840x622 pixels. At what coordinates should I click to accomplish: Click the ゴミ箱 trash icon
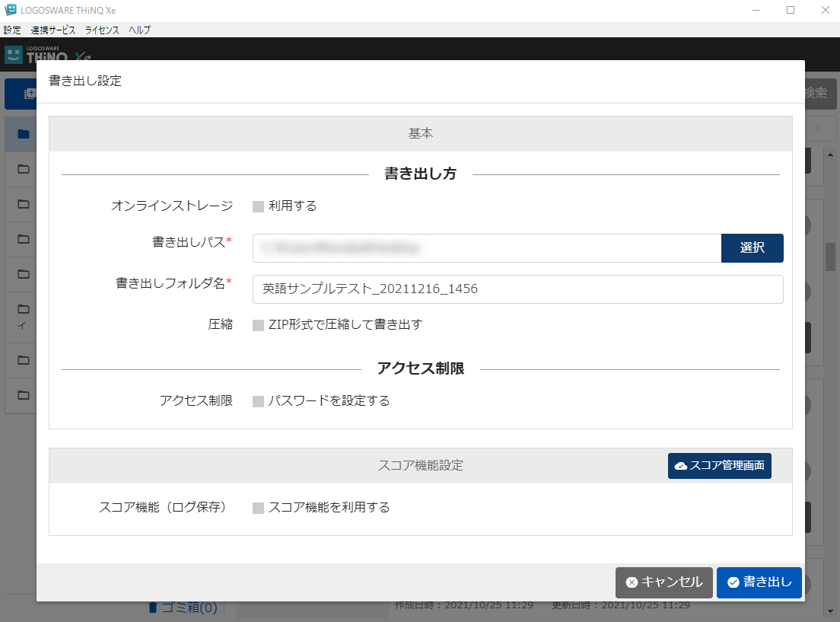[153, 608]
